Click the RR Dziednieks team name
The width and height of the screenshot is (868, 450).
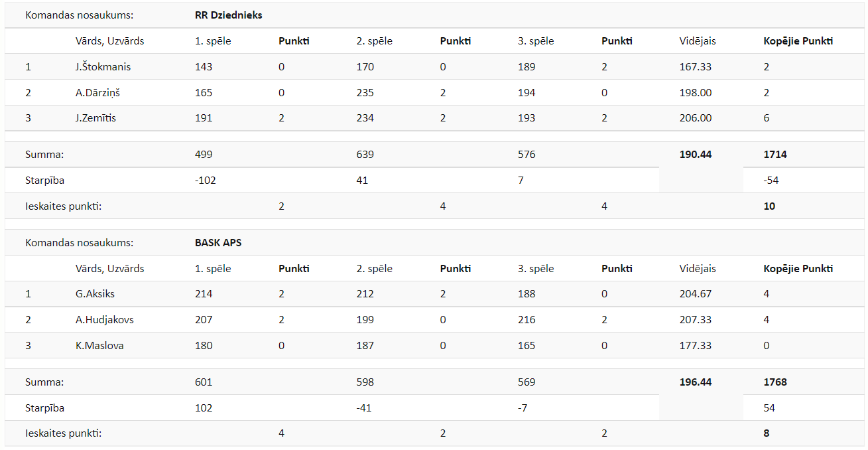click(x=228, y=15)
